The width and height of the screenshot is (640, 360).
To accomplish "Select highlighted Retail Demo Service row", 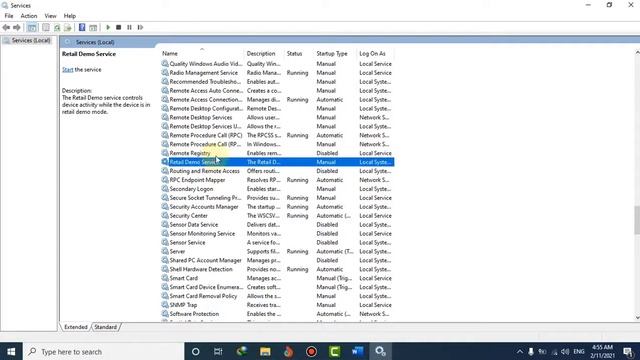I will pos(278,162).
